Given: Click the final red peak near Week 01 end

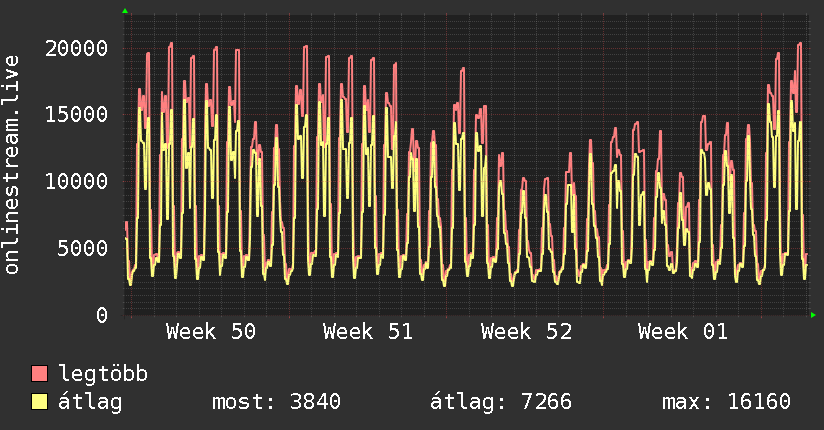Looking at the screenshot, I should click(799, 45).
